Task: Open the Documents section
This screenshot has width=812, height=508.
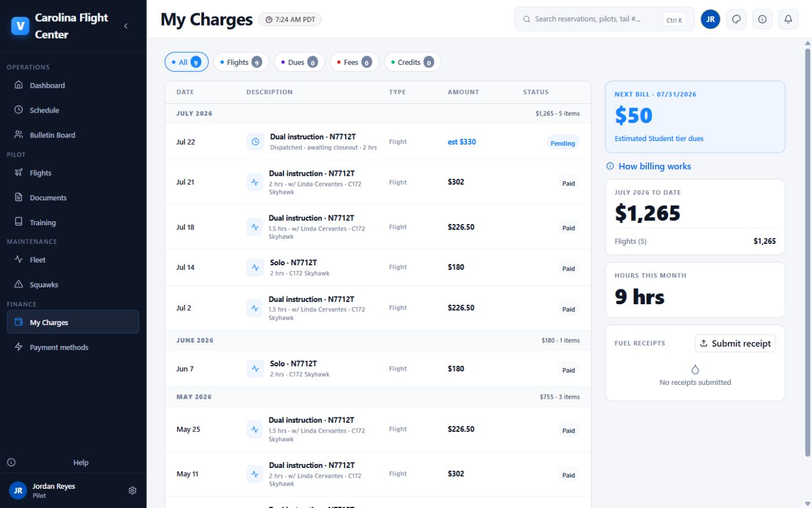Action: click(x=73, y=198)
